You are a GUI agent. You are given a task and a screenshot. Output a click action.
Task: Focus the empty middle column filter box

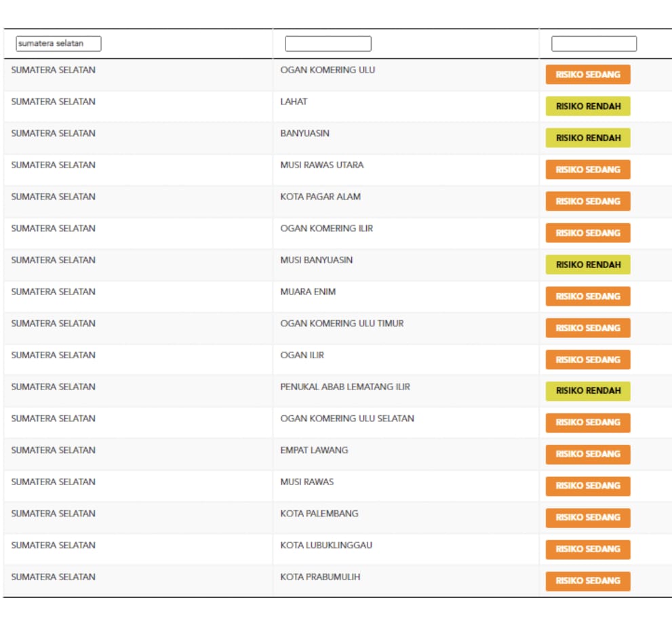[x=328, y=44]
